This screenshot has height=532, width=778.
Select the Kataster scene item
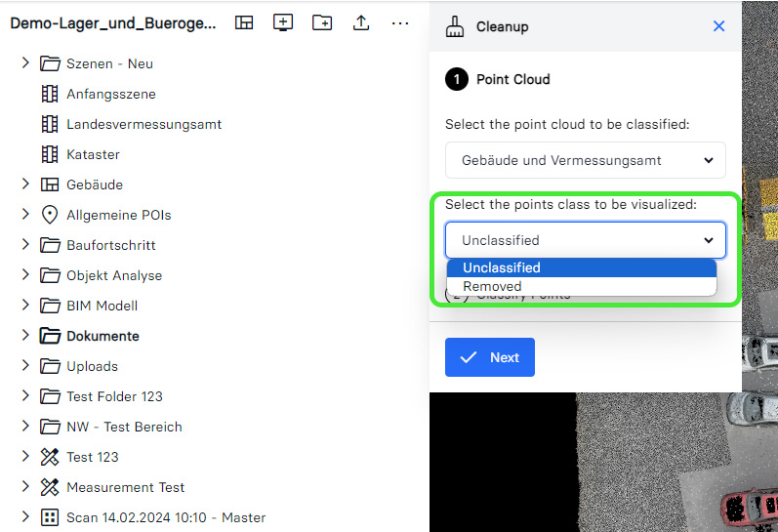pyautogui.click(x=93, y=154)
